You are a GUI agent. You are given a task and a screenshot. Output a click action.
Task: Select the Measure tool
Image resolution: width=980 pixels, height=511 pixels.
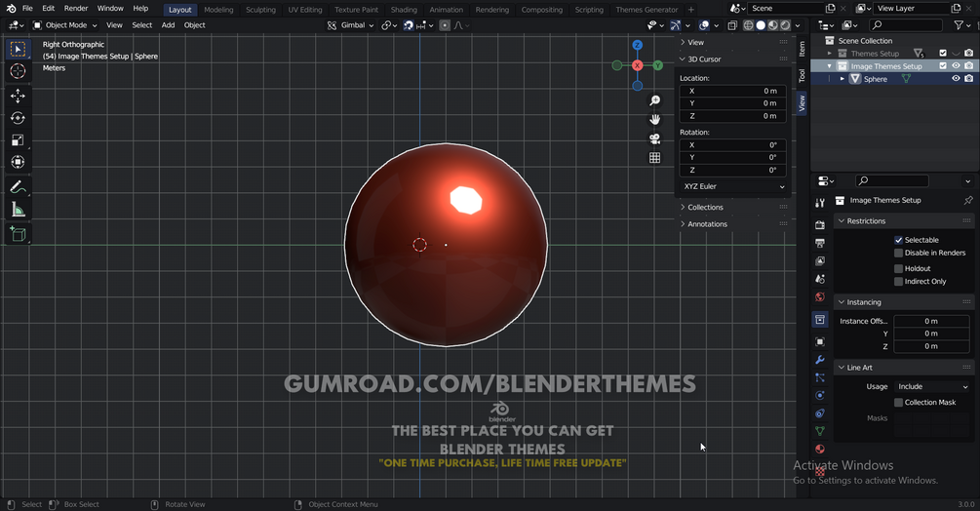click(18, 210)
